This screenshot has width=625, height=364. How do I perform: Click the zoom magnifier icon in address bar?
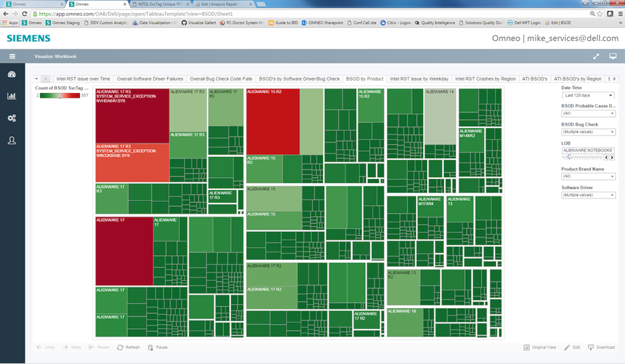tap(592, 14)
